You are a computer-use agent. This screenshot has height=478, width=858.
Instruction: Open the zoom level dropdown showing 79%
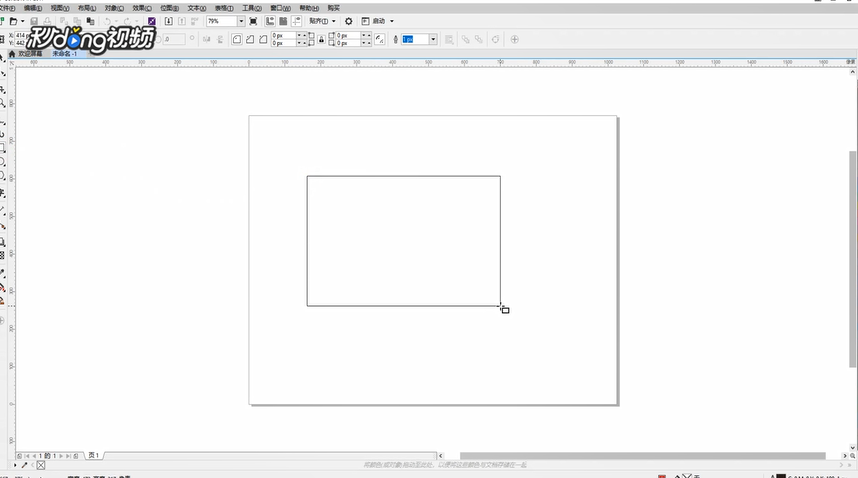pos(241,21)
